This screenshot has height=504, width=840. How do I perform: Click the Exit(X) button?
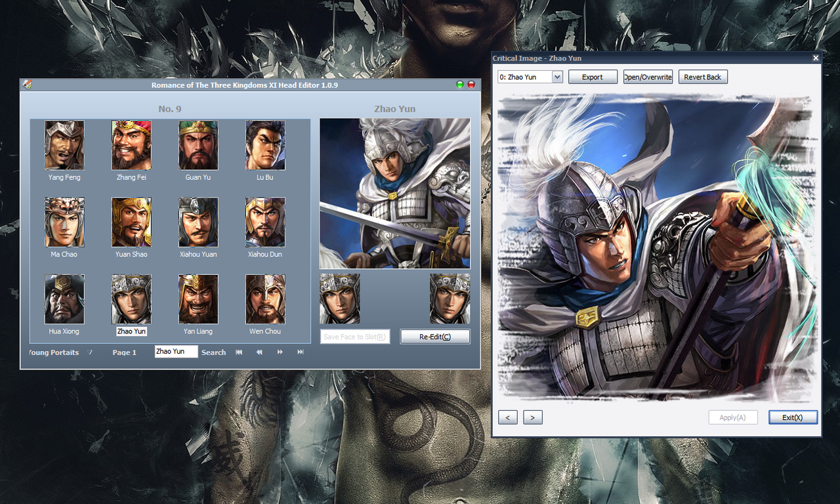[793, 417]
